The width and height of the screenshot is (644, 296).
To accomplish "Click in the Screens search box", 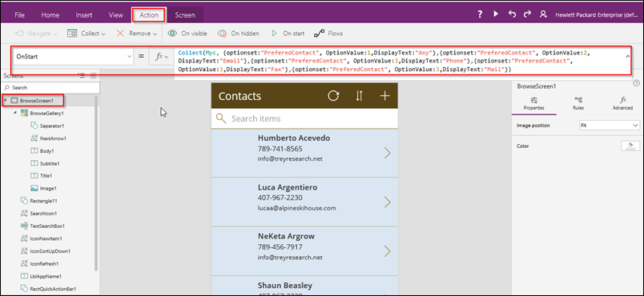I will [x=51, y=88].
